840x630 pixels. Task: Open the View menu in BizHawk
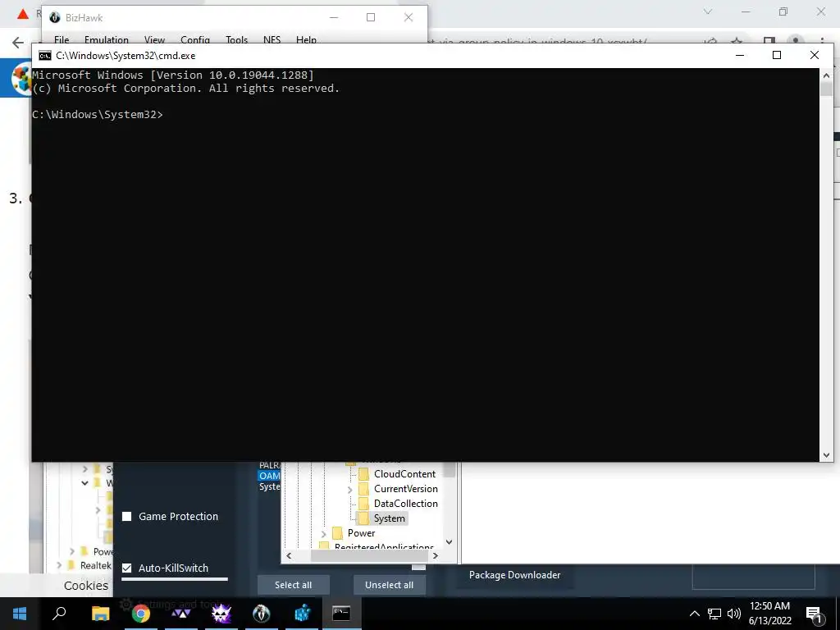(x=154, y=39)
